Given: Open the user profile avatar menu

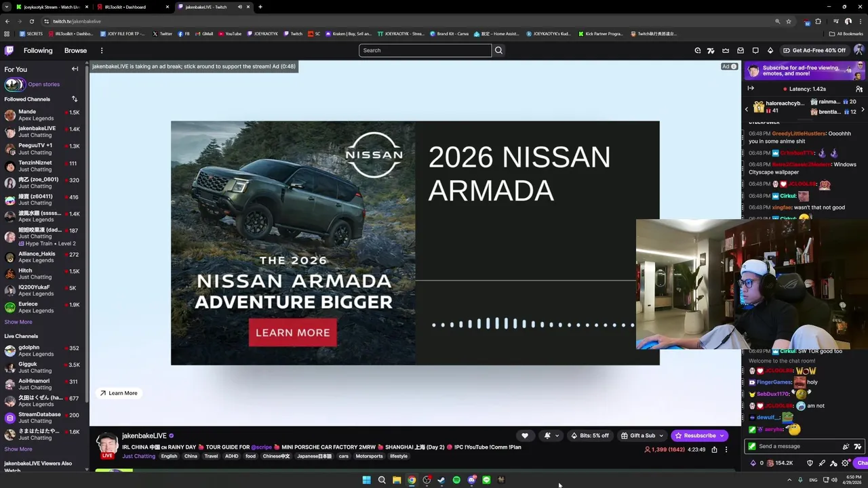Looking at the screenshot, I should (x=859, y=50).
